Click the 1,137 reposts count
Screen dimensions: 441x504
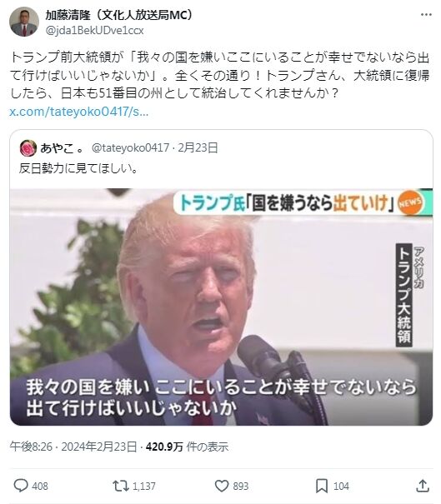pyautogui.click(x=143, y=486)
